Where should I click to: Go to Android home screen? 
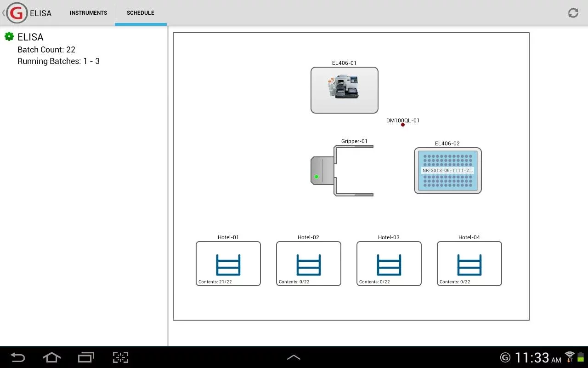click(51, 357)
